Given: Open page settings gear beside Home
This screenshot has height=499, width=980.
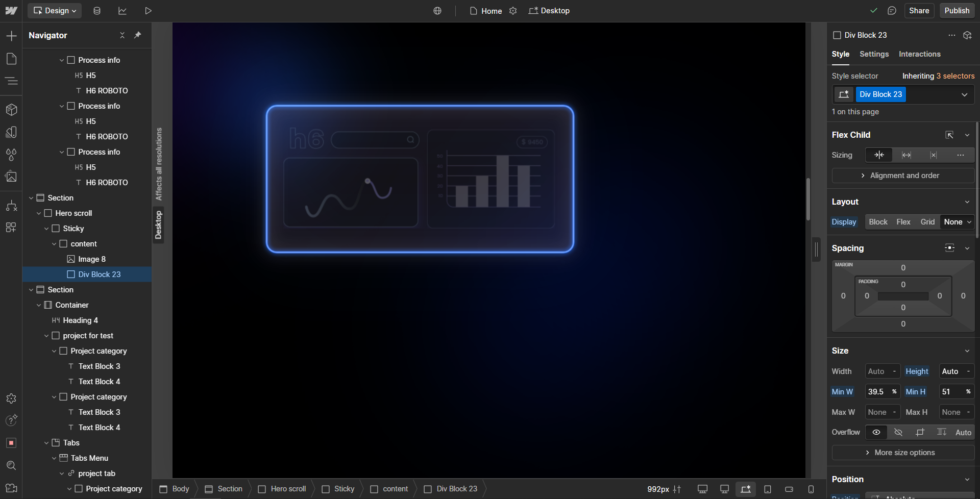Looking at the screenshot, I should point(513,10).
